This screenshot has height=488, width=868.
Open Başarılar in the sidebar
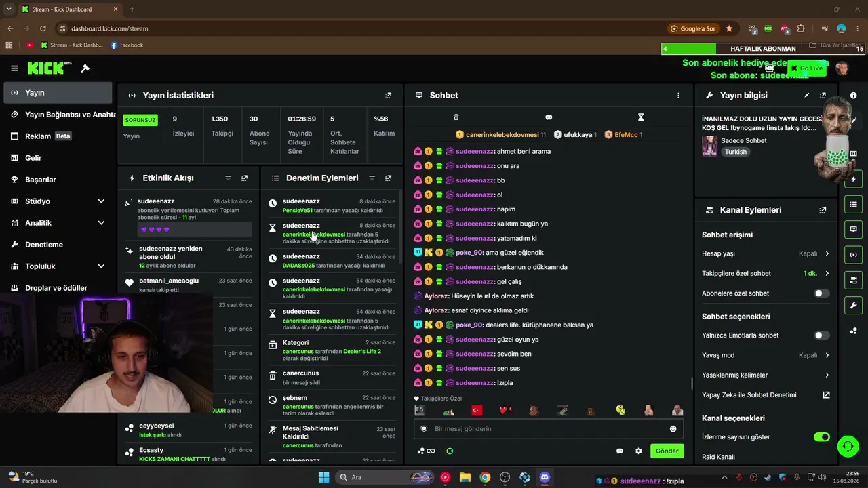(x=58, y=180)
